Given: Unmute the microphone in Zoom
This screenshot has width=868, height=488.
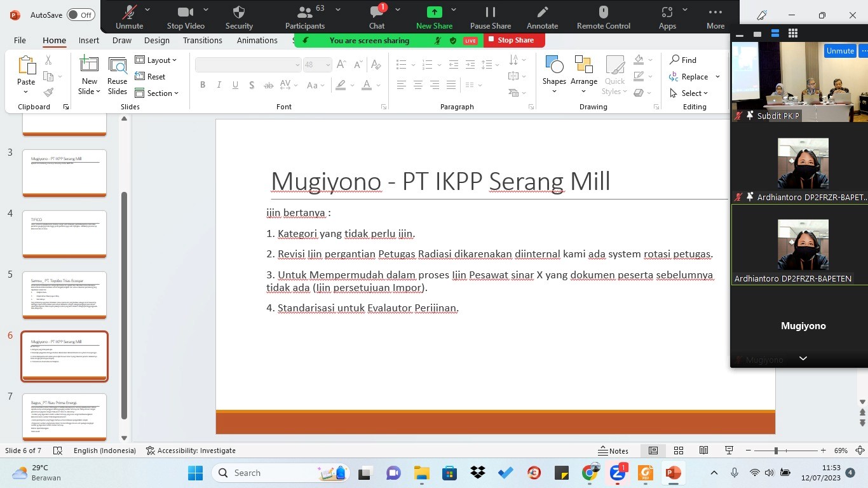Looking at the screenshot, I should pos(130,12).
